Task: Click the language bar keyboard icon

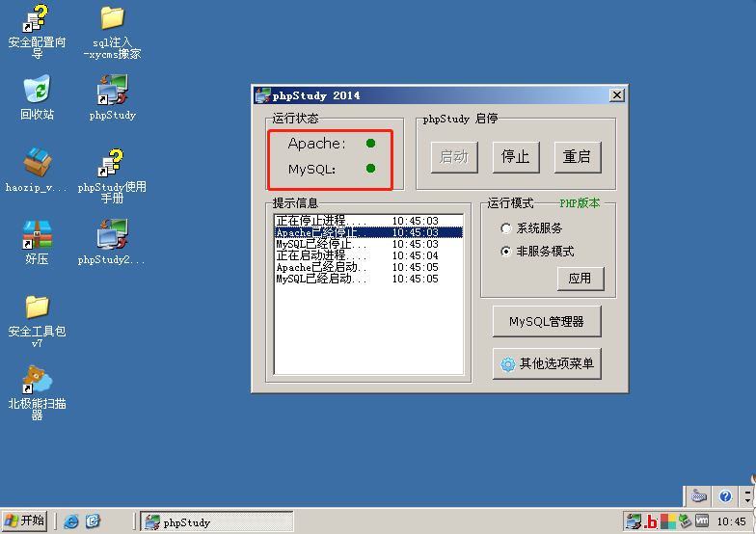Action: pos(698,495)
